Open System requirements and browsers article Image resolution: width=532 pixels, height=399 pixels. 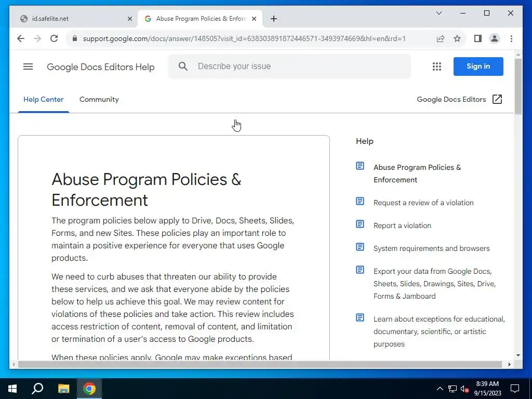click(431, 248)
